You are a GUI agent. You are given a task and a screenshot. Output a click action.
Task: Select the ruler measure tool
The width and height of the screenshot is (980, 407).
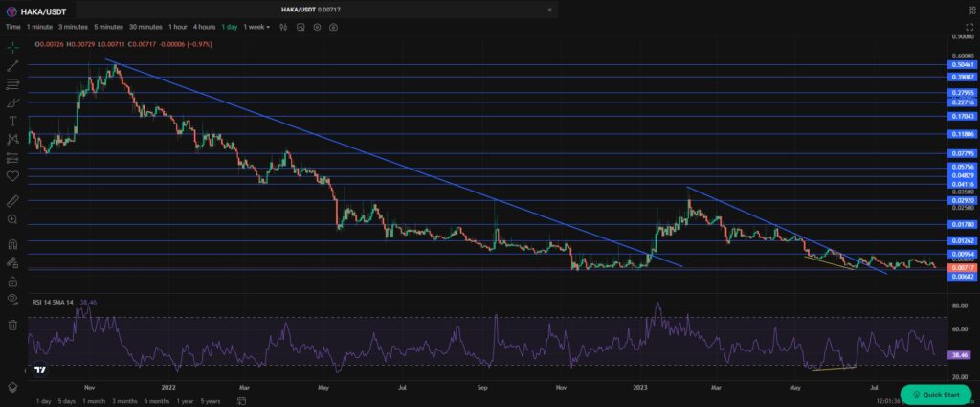12,201
